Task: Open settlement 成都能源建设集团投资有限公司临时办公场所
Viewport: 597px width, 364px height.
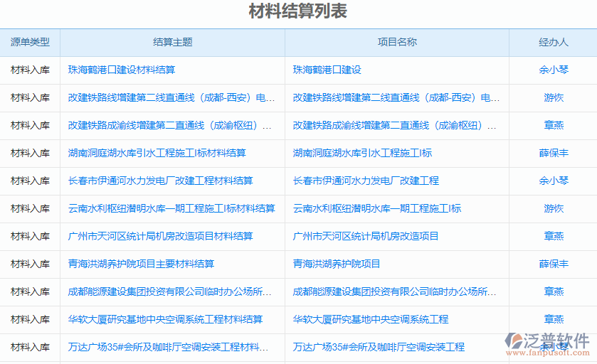Action: tap(170, 291)
